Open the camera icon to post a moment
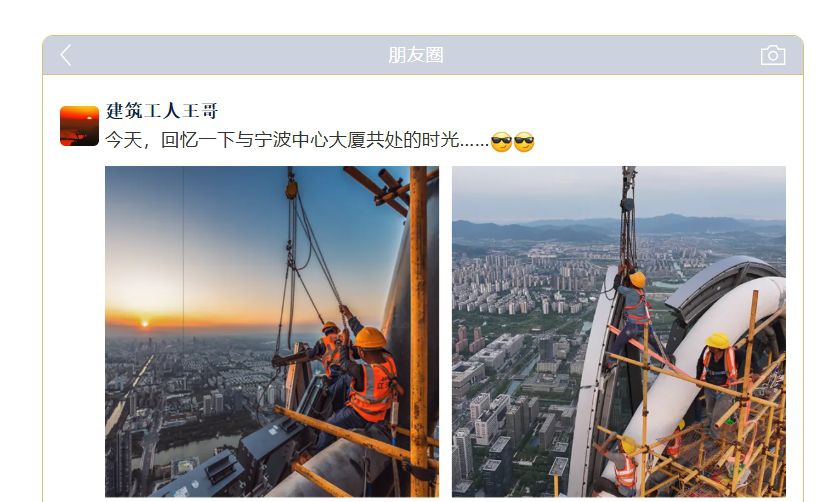832x502 pixels. [773, 55]
